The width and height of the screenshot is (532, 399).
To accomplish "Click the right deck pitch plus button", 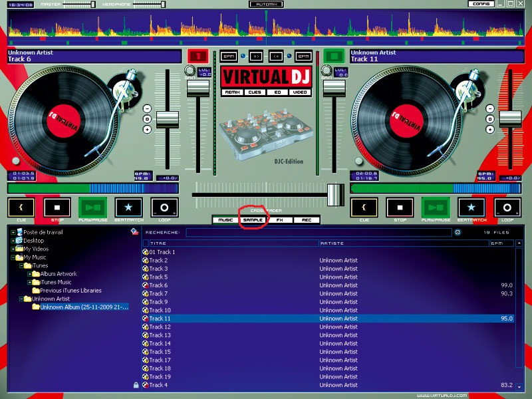I will coord(490,129).
